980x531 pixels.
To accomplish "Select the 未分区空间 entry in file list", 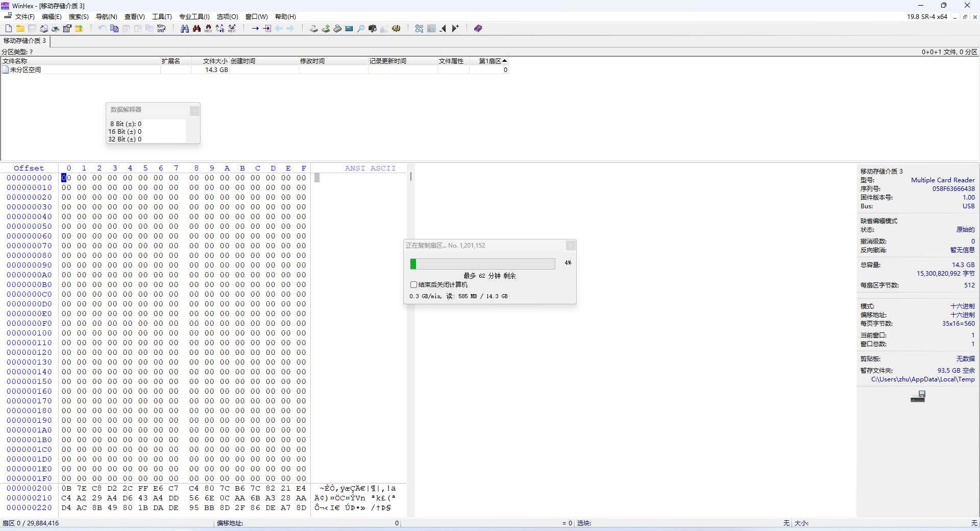I will [x=26, y=70].
